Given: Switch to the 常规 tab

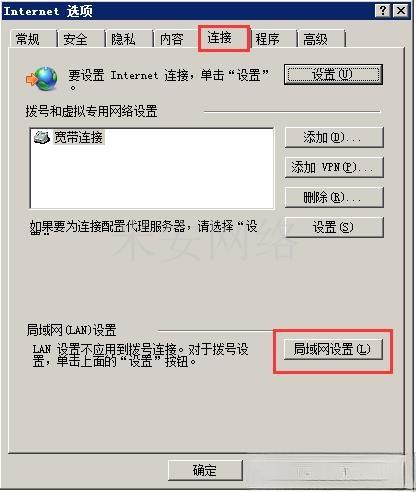Looking at the screenshot, I should coord(32,39).
